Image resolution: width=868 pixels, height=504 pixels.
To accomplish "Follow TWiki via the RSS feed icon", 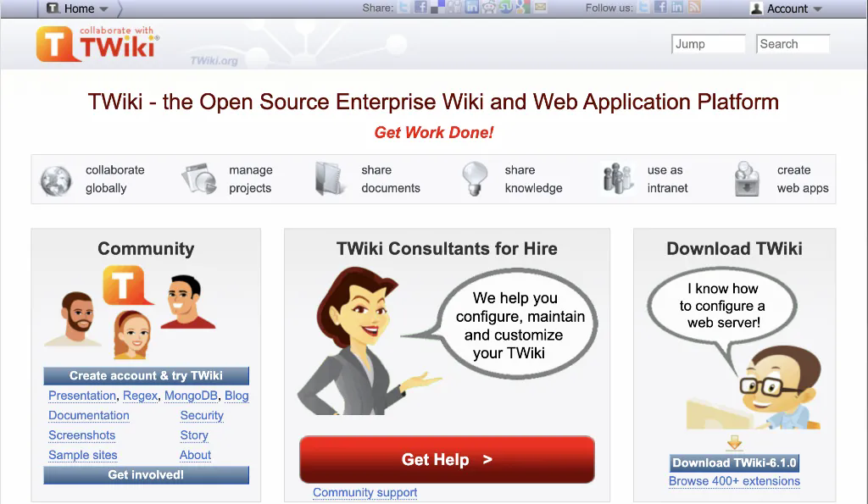I will point(694,8).
